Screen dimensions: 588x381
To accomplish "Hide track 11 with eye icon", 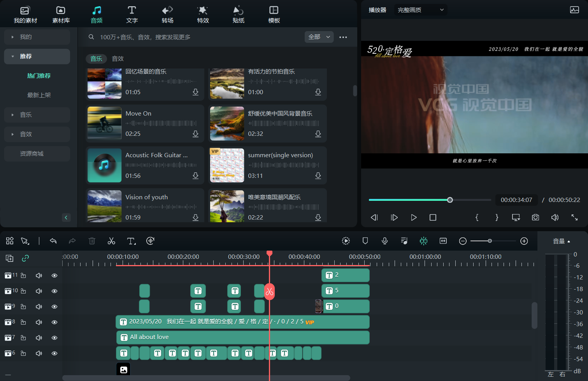I will coord(54,276).
